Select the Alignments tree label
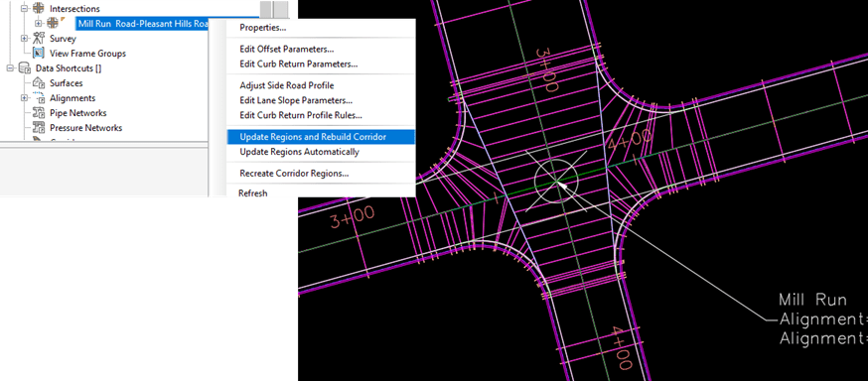 coord(72,98)
